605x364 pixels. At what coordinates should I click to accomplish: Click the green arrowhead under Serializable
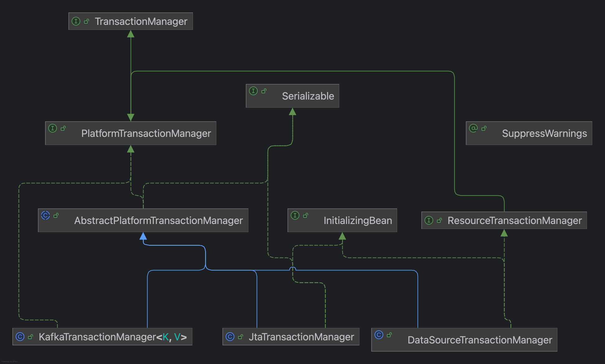tap(293, 111)
